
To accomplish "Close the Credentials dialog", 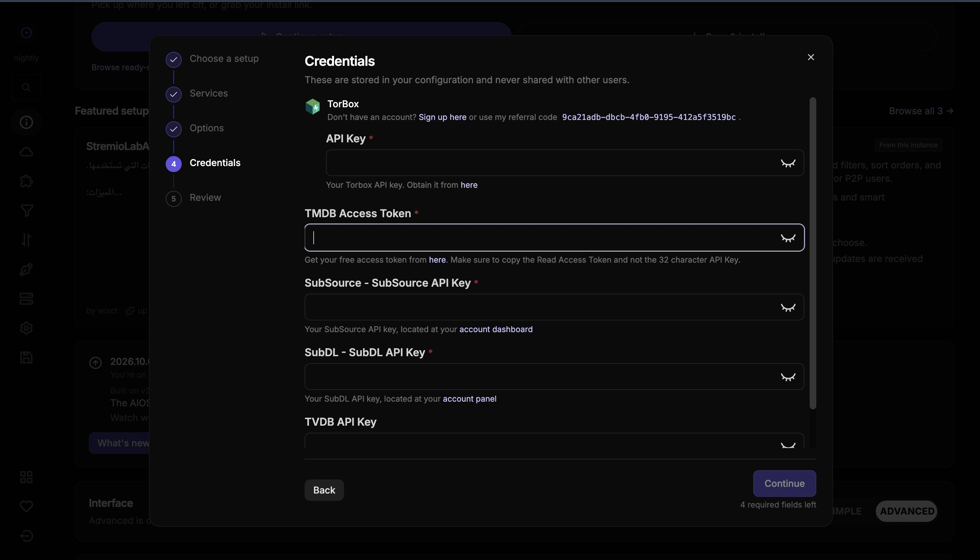I will pos(811,57).
